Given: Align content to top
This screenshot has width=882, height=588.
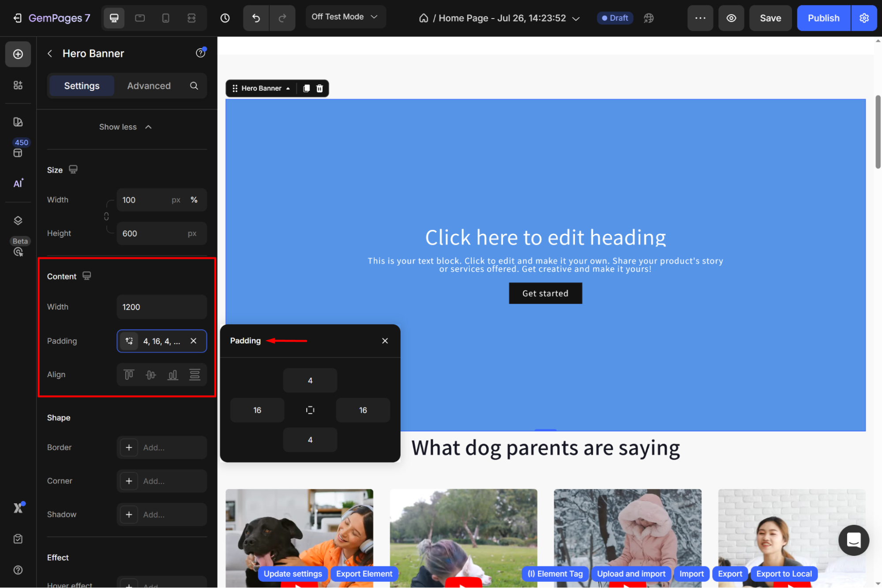Looking at the screenshot, I should [129, 375].
